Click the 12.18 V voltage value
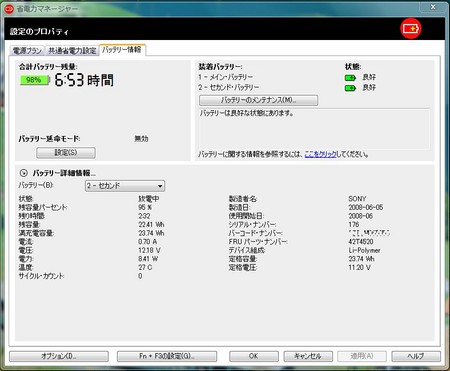Image resolution: width=450 pixels, height=371 pixels. tap(149, 250)
